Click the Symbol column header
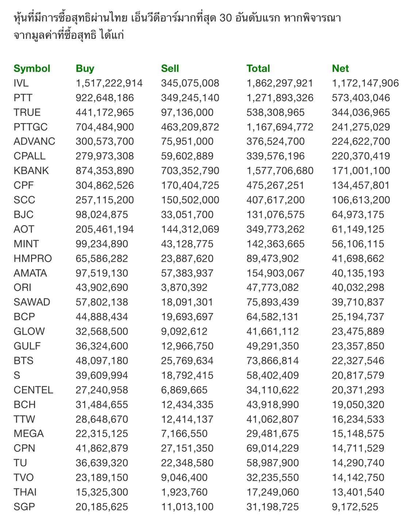Viewport: 411px width, 532px height. [32, 68]
